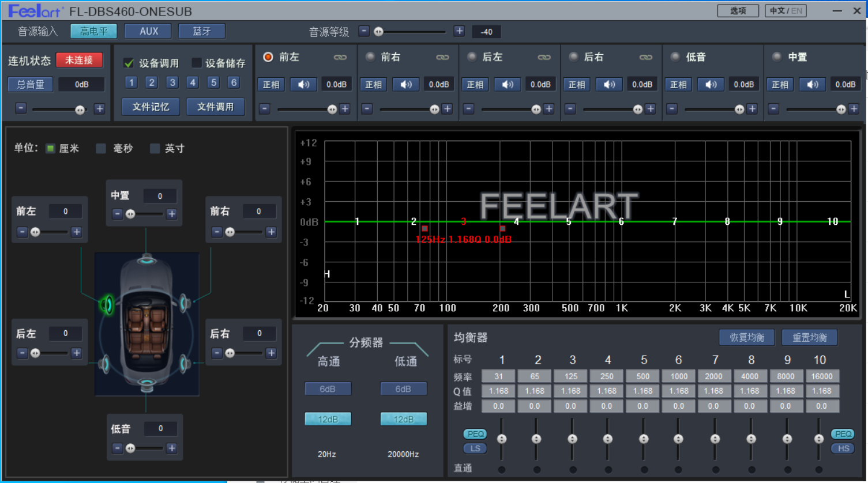Select the LS low-shelf filter button

tap(475, 448)
